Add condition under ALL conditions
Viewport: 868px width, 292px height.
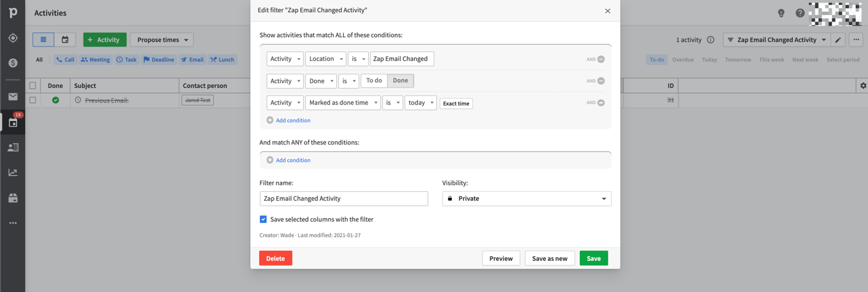point(288,120)
